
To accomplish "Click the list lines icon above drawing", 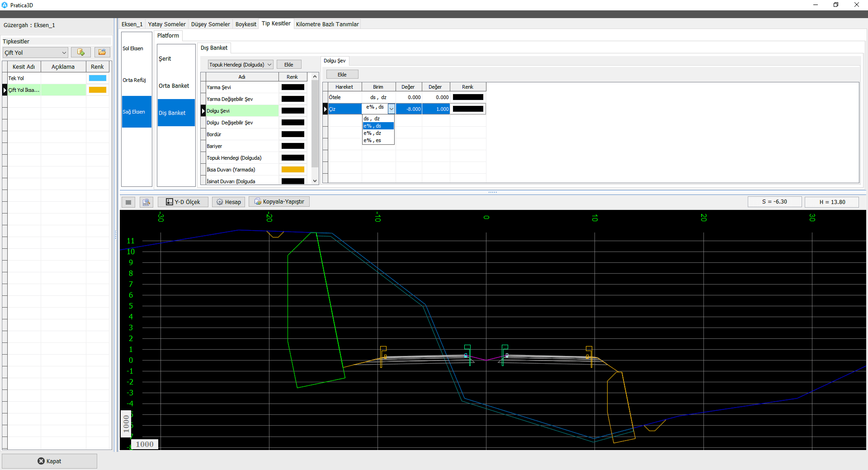I will [128, 202].
